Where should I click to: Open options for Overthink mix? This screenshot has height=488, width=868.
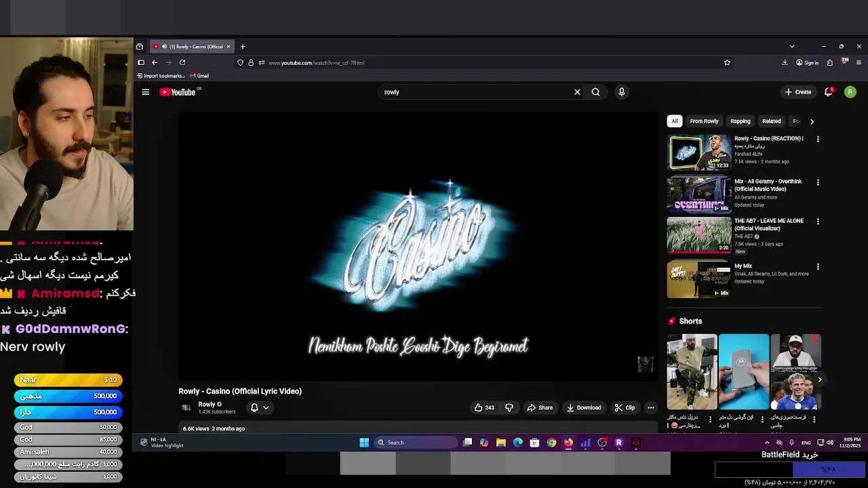818,182
